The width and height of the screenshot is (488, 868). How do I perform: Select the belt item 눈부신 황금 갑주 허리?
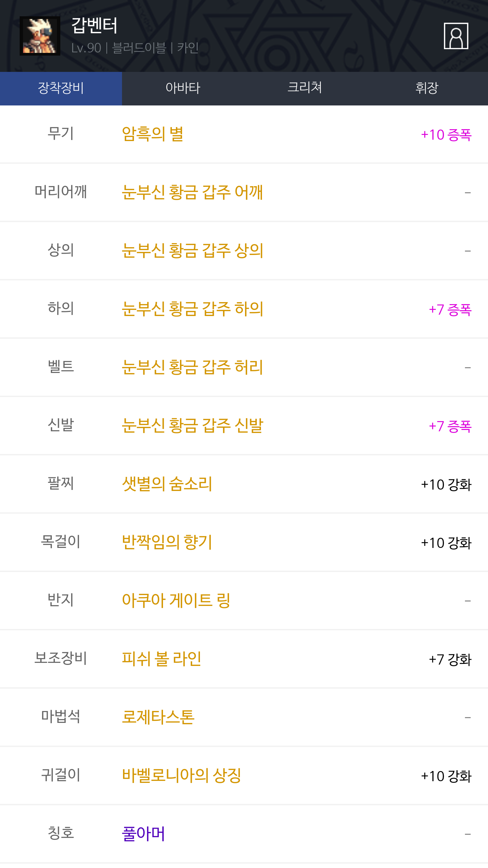click(x=192, y=367)
